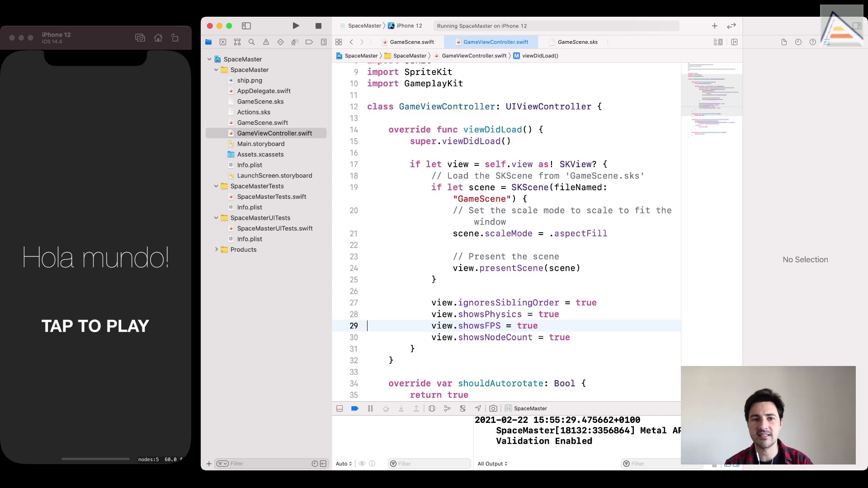Open the Debug navigator

(x=295, y=42)
